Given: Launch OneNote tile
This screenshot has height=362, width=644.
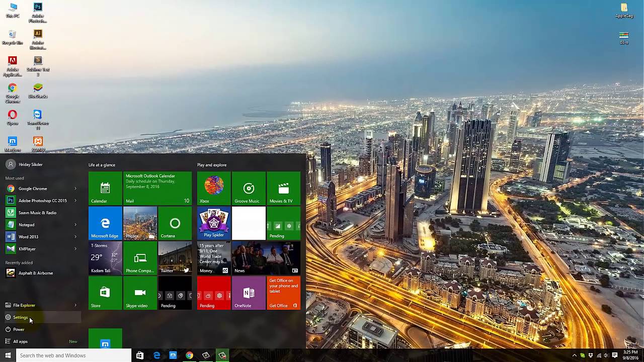Looking at the screenshot, I should point(249,293).
